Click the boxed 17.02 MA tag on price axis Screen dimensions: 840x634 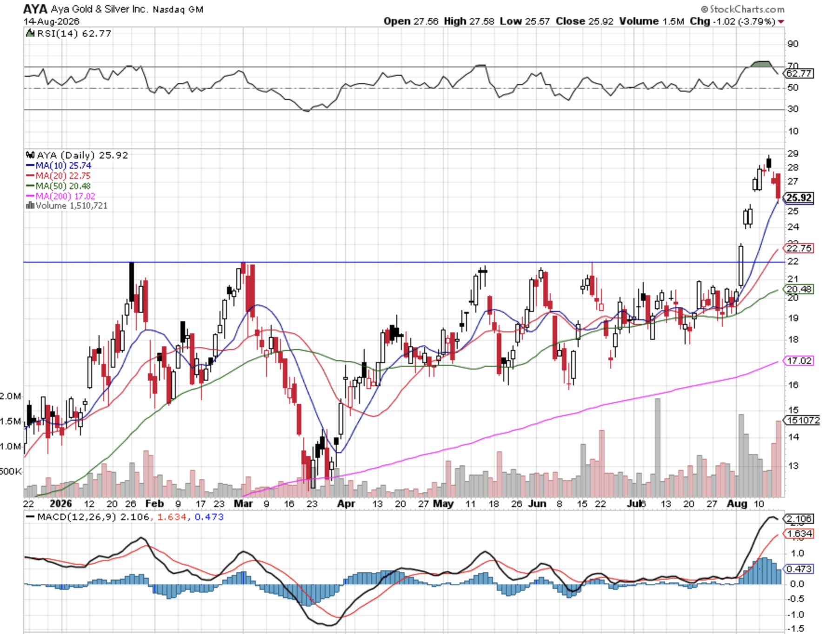[799, 361]
